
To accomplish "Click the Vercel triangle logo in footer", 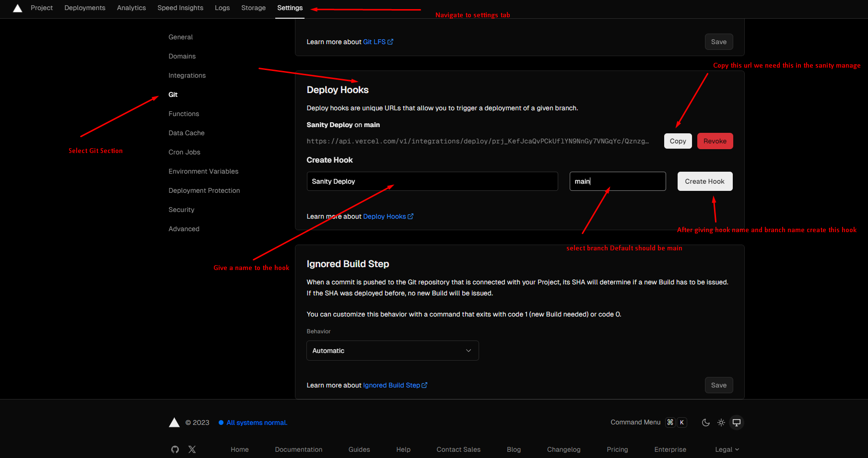I will coord(175,423).
